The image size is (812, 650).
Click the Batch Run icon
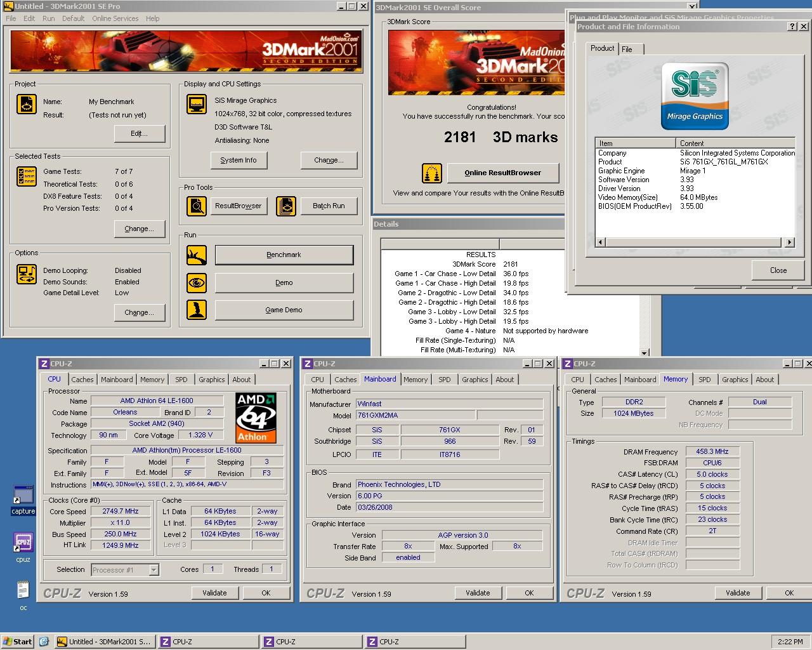(x=286, y=206)
